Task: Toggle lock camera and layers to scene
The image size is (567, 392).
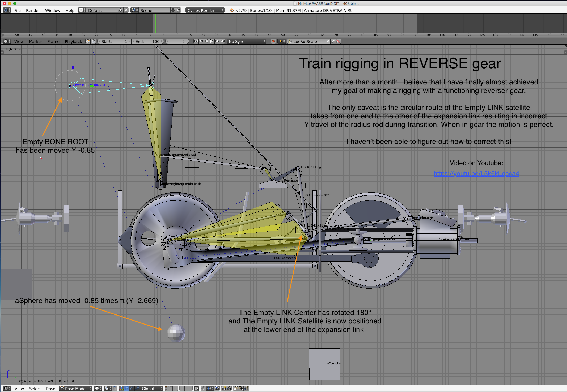Action: point(197,389)
